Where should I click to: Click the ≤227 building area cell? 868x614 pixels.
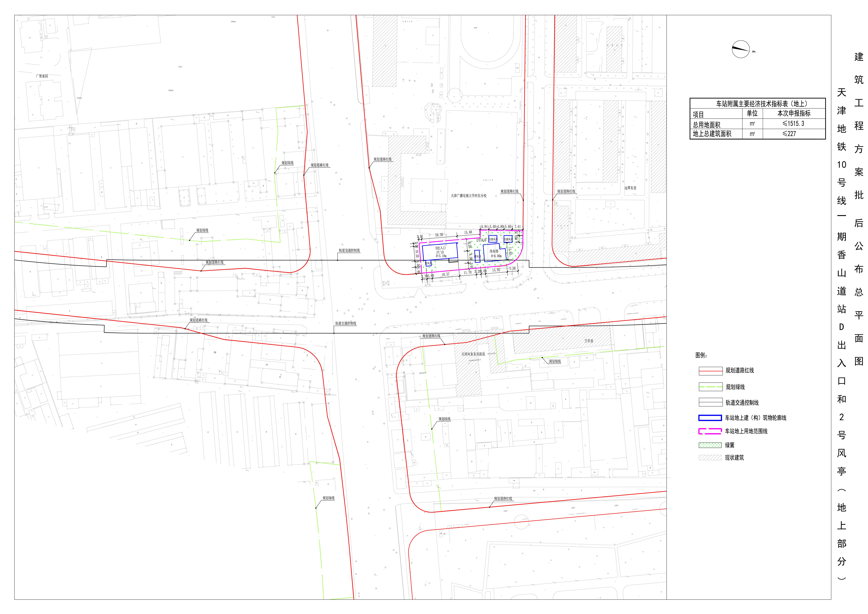pyautogui.click(x=789, y=133)
